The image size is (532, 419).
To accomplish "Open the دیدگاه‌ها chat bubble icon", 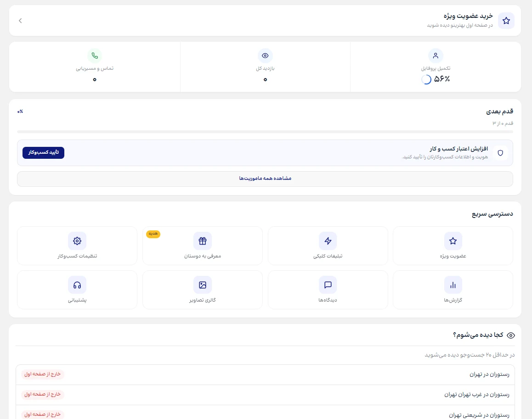I will pyautogui.click(x=328, y=285).
